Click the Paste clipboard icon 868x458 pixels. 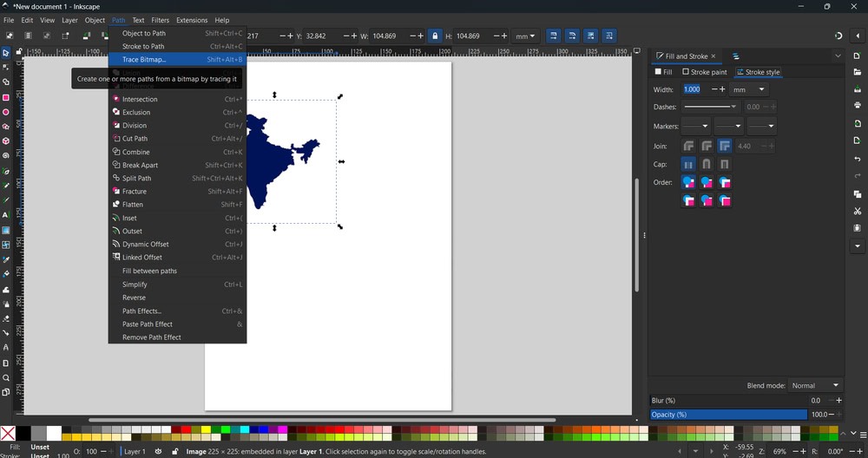[858, 228]
